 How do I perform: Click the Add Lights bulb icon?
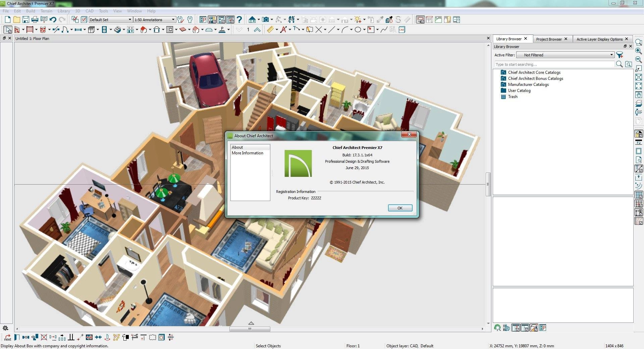coord(358,19)
